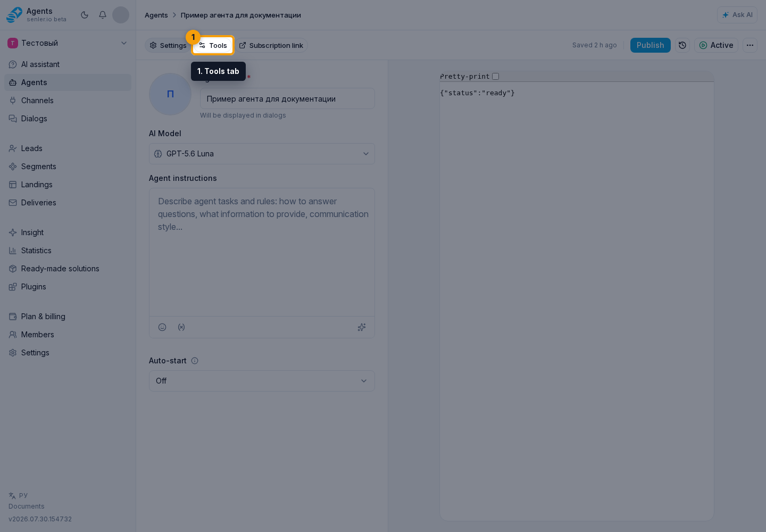This screenshot has width=766, height=532.
Task: Toggle the Active status button
Action: click(x=716, y=45)
